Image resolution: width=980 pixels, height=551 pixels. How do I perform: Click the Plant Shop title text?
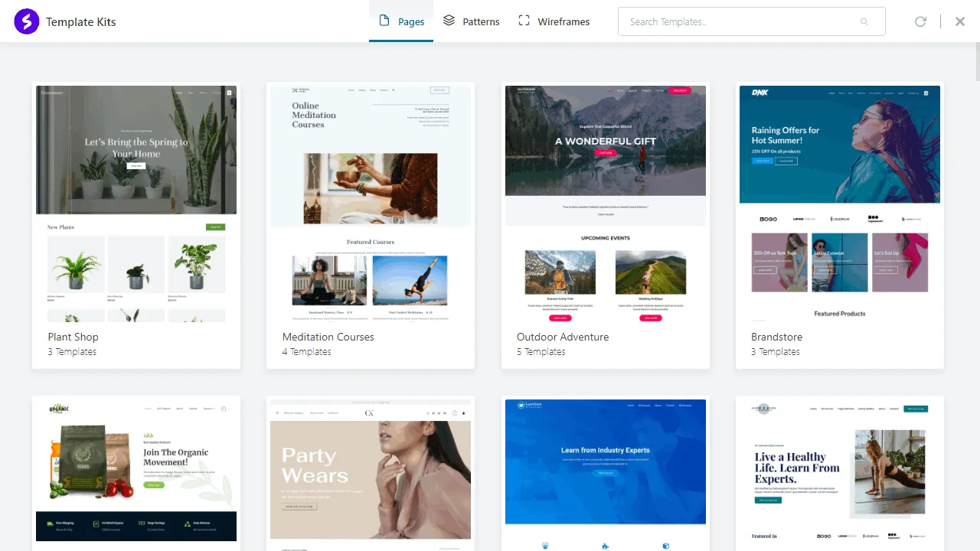pyautogui.click(x=73, y=337)
